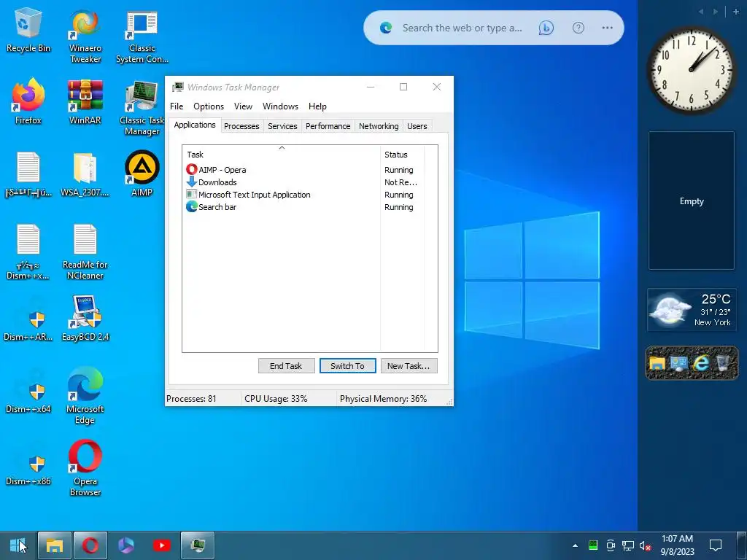Select the Microsoft Edge desktop shortcut
Image resolution: width=747 pixels, height=560 pixels.
(85, 395)
